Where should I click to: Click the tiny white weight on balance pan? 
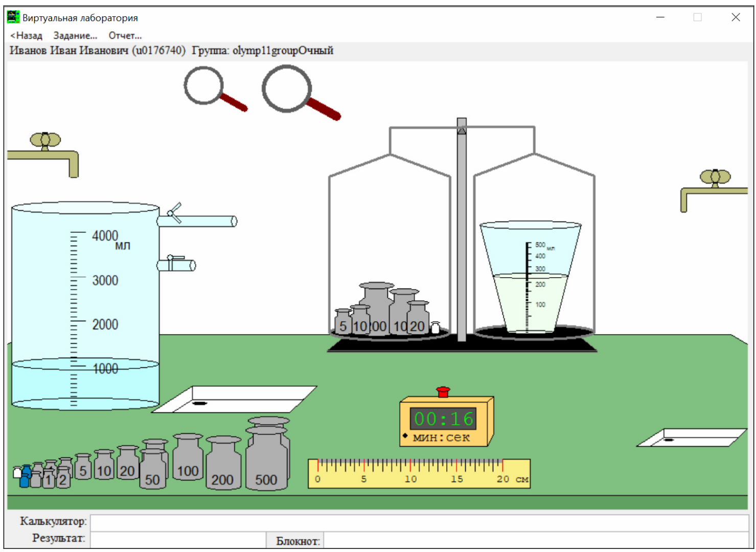click(x=436, y=327)
